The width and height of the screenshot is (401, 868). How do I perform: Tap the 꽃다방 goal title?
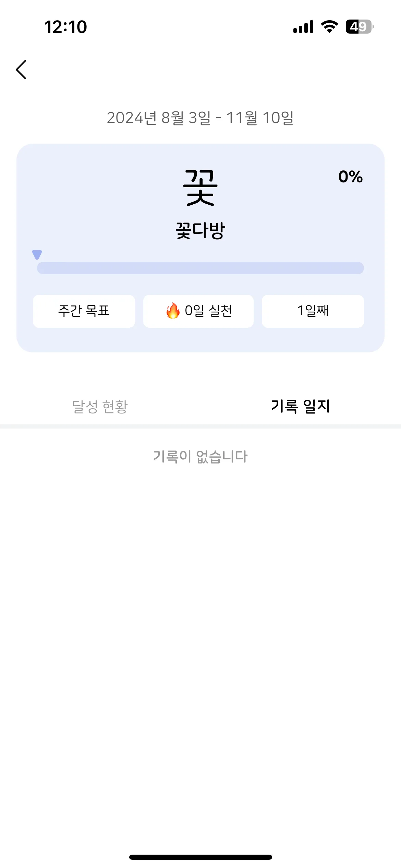[x=200, y=231]
